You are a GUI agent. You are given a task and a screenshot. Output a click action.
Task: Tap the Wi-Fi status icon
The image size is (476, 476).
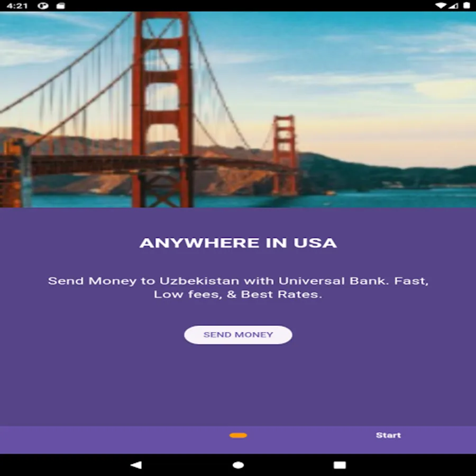[440, 5]
